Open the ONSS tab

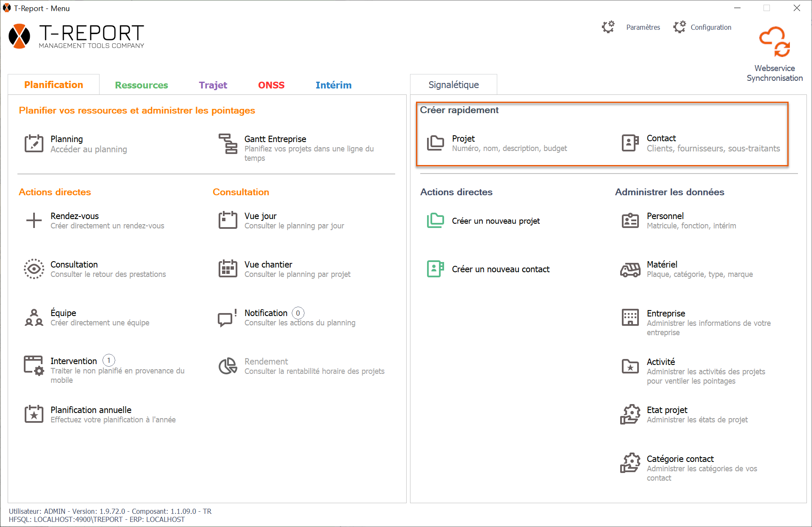271,85
